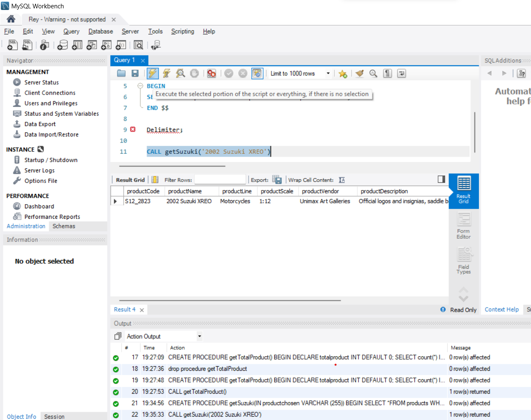531x420 pixels.
Task: Execute statement under the keyboard cursor
Action: click(166, 73)
